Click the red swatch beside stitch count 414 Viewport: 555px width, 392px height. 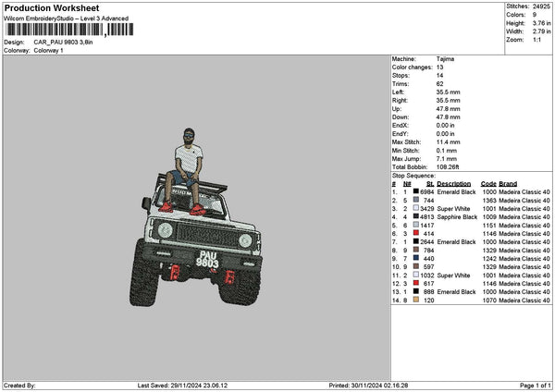(x=416, y=233)
